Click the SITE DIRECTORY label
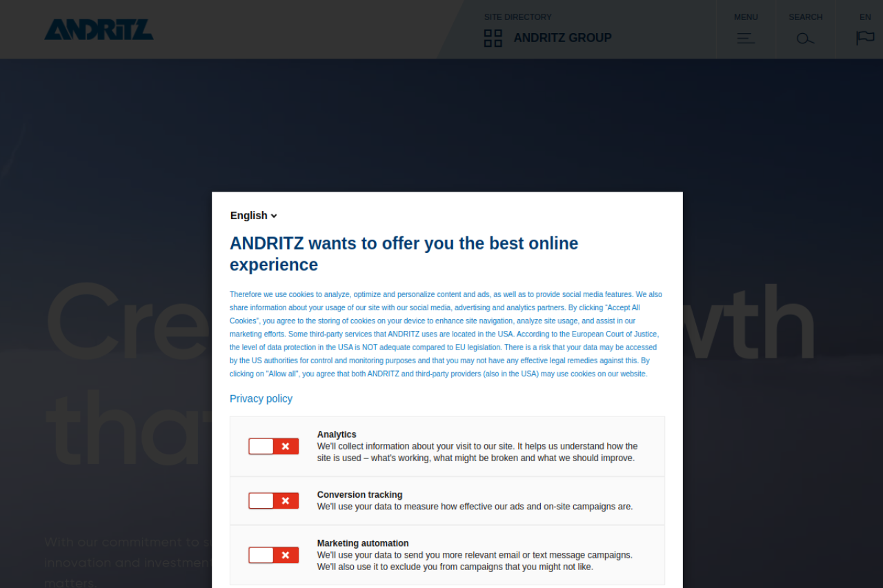This screenshot has width=883, height=588. pyautogui.click(x=517, y=17)
